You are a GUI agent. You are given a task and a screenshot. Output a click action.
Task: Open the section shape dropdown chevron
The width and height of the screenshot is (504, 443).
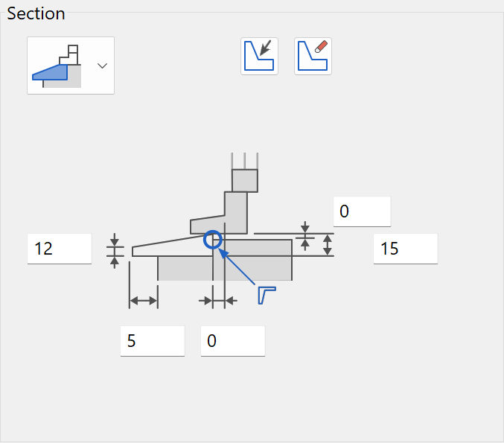102,66
